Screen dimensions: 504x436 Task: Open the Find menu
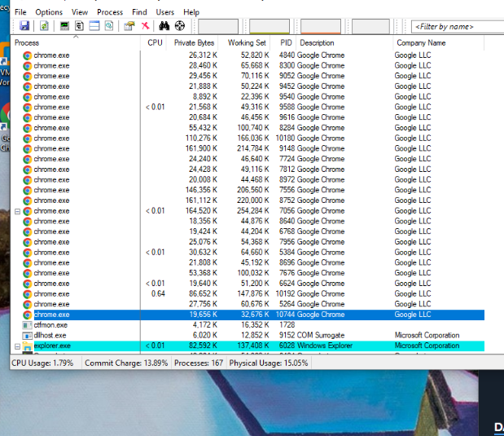[139, 12]
